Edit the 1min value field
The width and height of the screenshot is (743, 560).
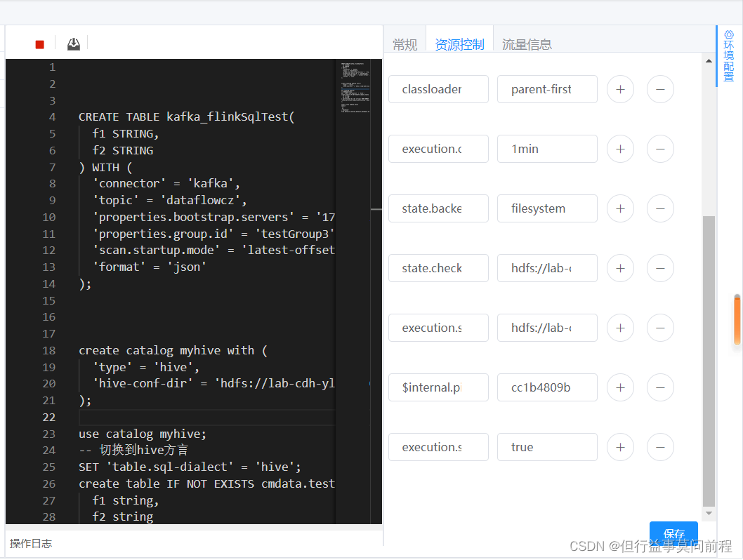[547, 149]
